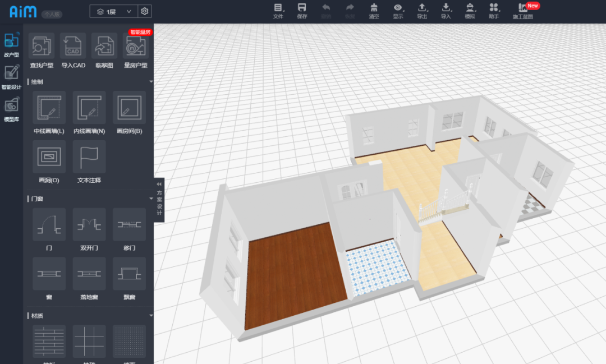Click the redo arrow in toolbar
This screenshot has width=606, height=364.
350,11
